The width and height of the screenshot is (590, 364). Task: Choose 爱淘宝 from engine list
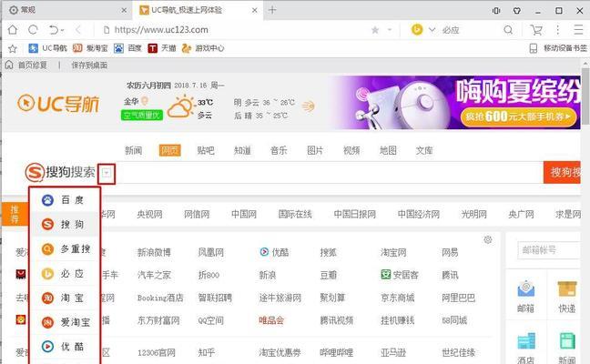point(65,322)
